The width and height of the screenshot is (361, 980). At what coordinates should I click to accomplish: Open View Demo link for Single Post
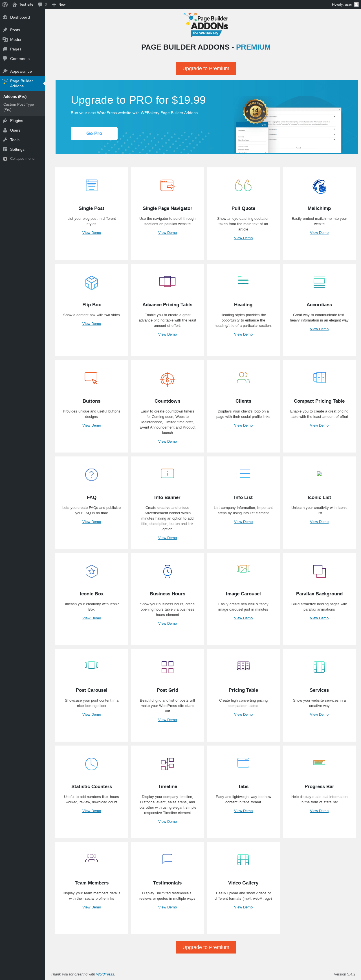[91, 233]
